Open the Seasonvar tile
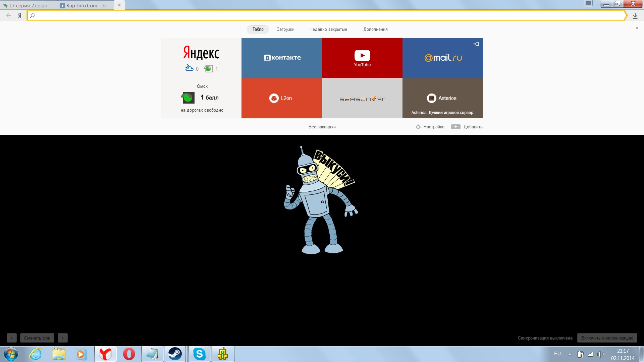Screen dimensions: 644x362 362,98
